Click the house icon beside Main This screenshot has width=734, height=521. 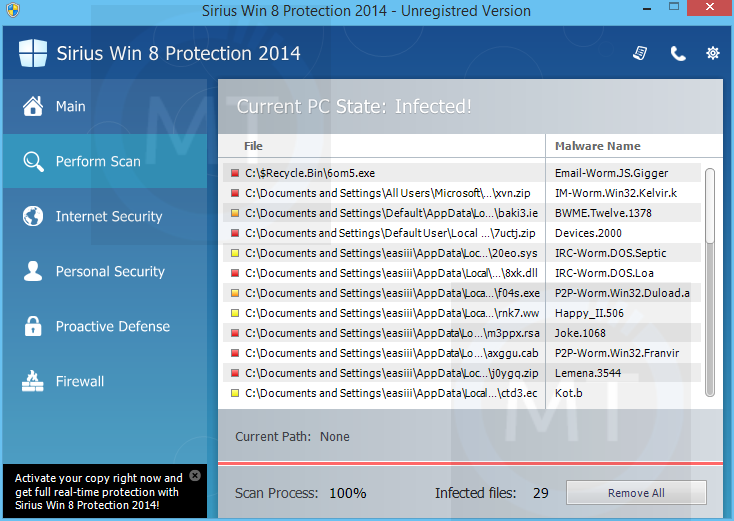(x=33, y=106)
